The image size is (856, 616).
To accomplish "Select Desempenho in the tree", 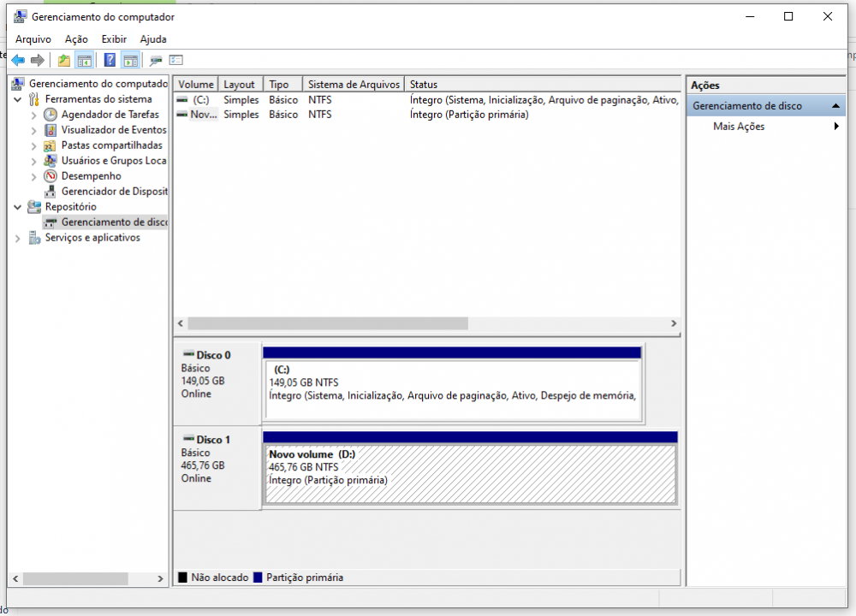I will 91,176.
